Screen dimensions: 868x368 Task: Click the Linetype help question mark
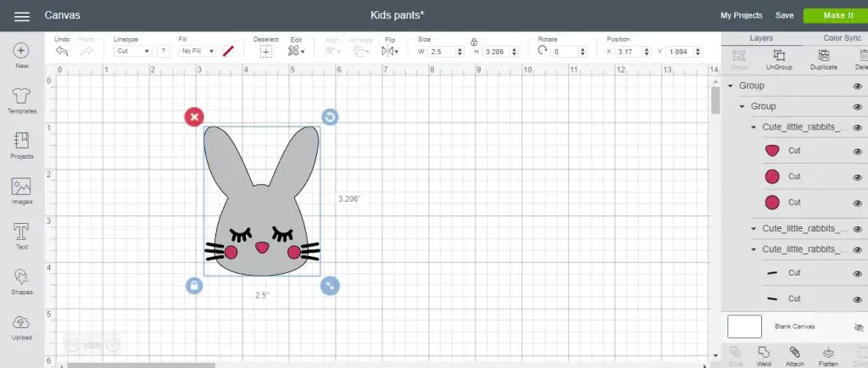click(163, 51)
